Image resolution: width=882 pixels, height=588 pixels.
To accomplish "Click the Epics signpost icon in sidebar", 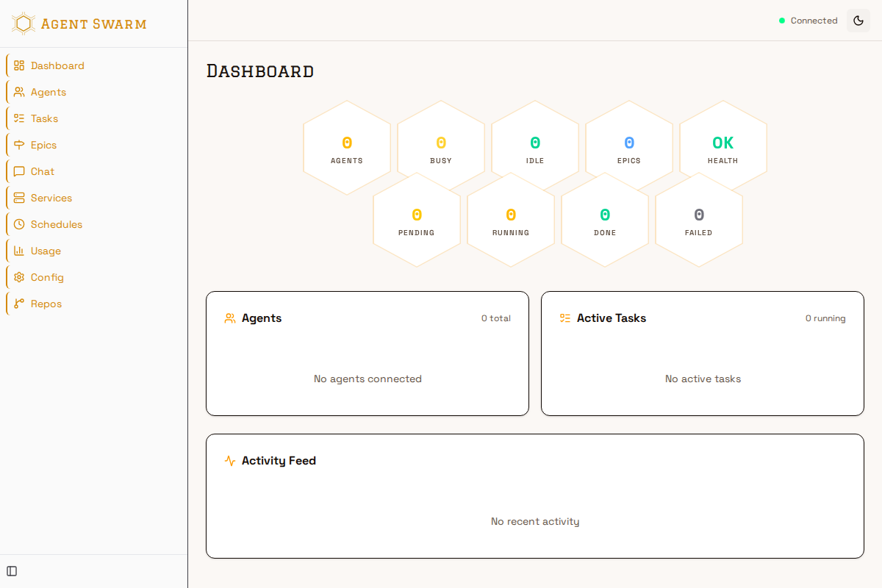I will click(19, 145).
